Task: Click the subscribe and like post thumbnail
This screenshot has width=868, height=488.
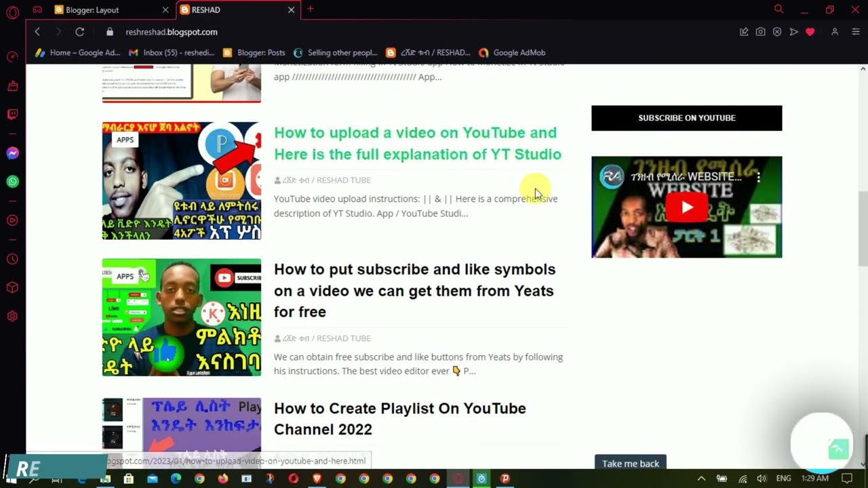Action: 182,317
